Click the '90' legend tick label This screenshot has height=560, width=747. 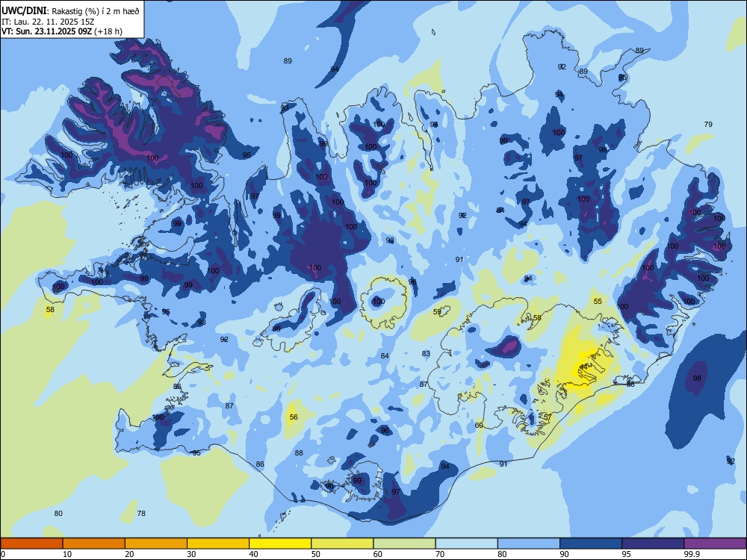point(564,554)
